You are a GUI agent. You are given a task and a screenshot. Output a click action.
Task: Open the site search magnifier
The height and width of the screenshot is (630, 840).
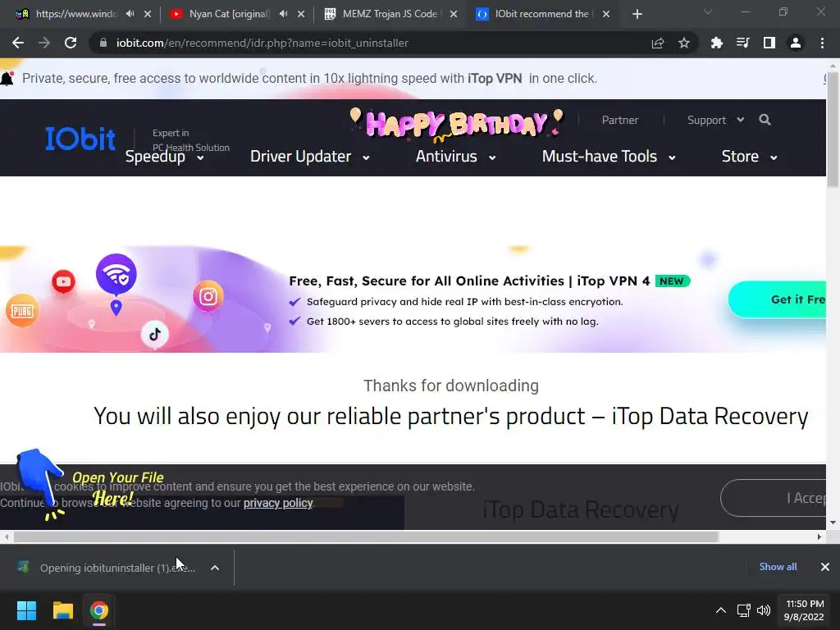765,120
